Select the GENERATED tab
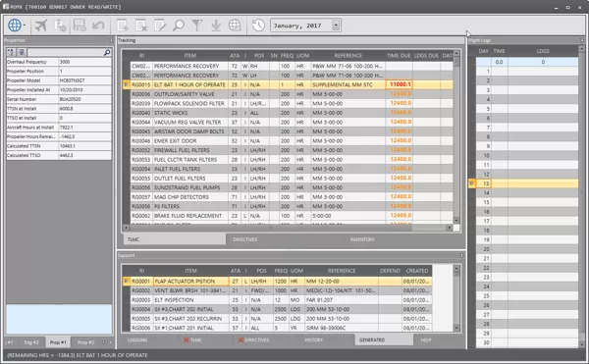 [x=384, y=340]
